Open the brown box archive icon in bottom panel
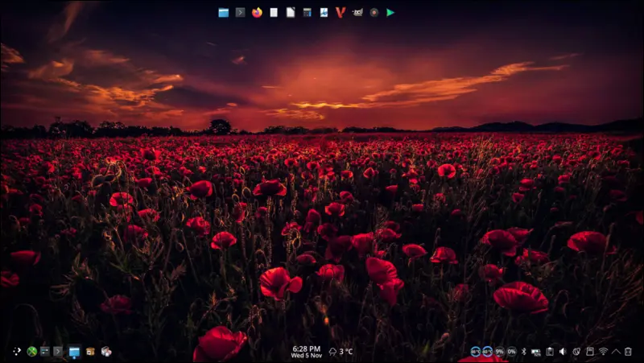The height and width of the screenshot is (363, 644). click(90, 352)
